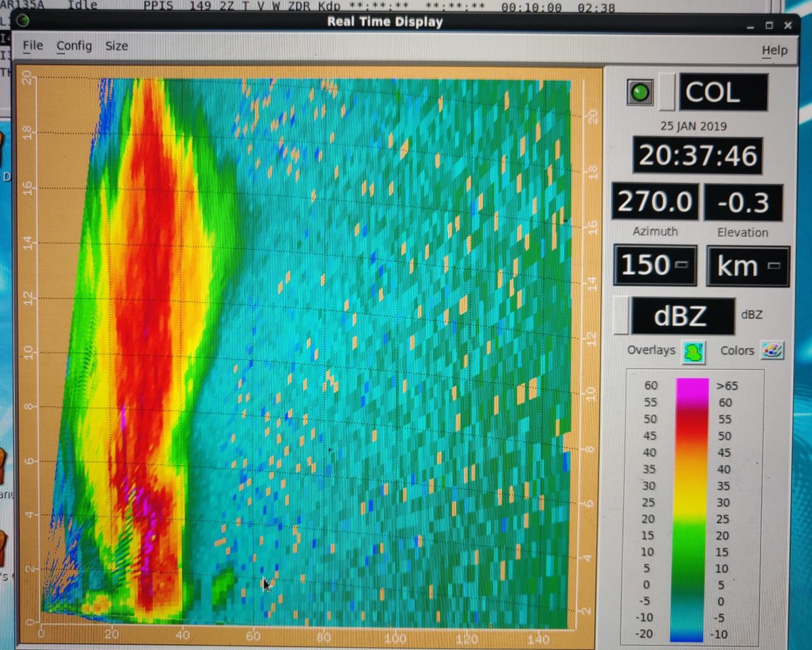The height and width of the screenshot is (650, 812).
Task: Click the 270.0 azimuth value
Action: pyautogui.click(x=654, y=202)
